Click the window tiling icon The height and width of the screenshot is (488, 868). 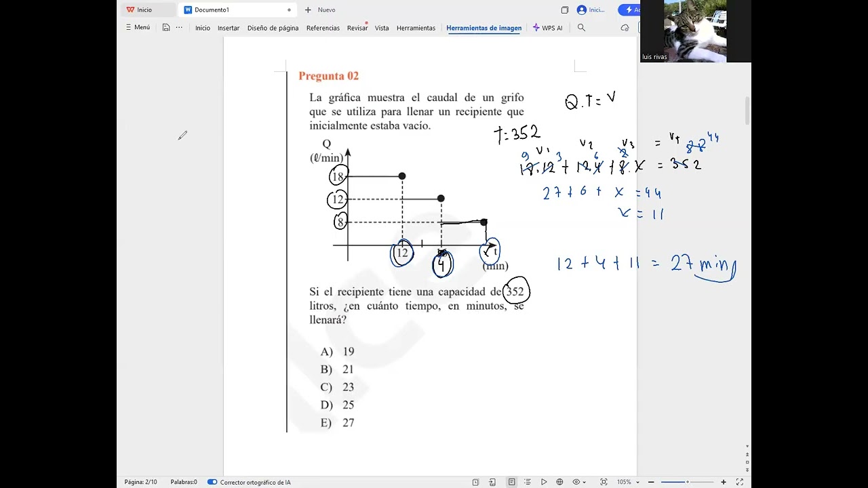coord(564,9)
